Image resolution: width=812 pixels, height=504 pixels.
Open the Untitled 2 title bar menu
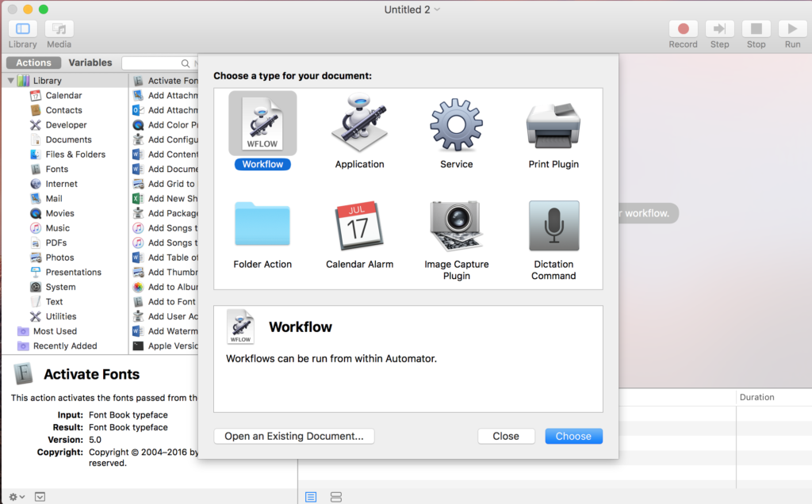[x=412, y=10]
